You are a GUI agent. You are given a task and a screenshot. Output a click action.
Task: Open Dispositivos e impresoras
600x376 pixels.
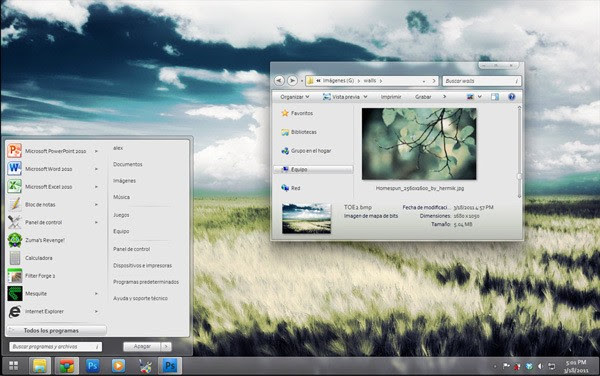[142, 265]
